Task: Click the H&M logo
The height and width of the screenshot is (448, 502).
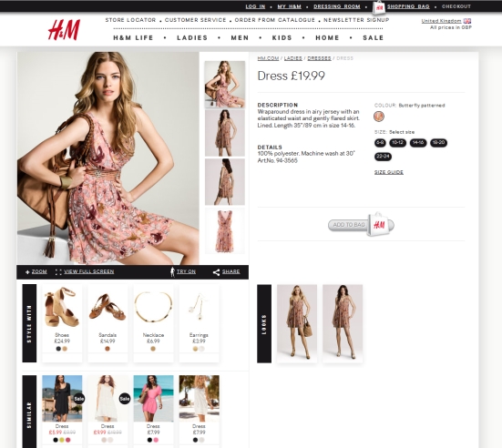Action: tap(64, 30)
